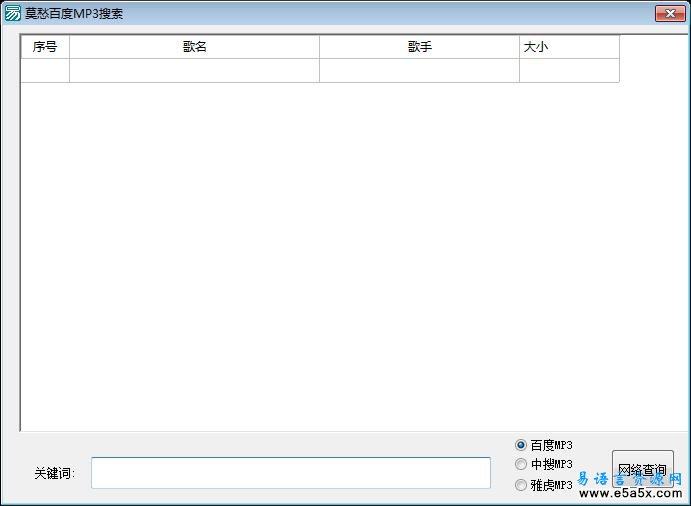
Task: Select the empty first row cell under 歌名
Action: coord(194,71)
